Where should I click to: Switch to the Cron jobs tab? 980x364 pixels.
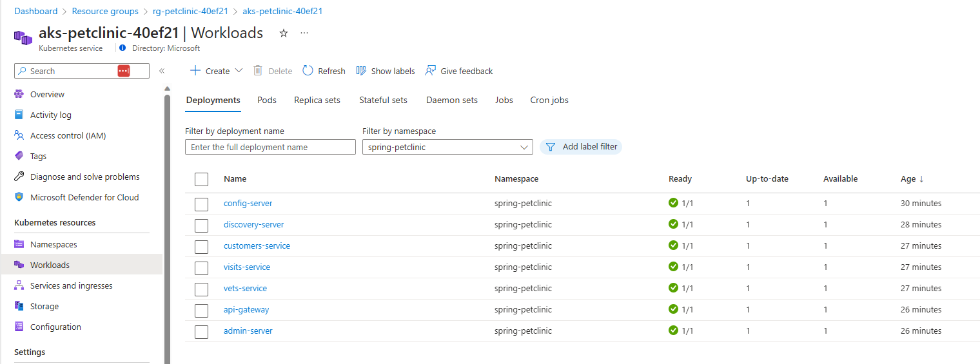click(x=549, y=100)
